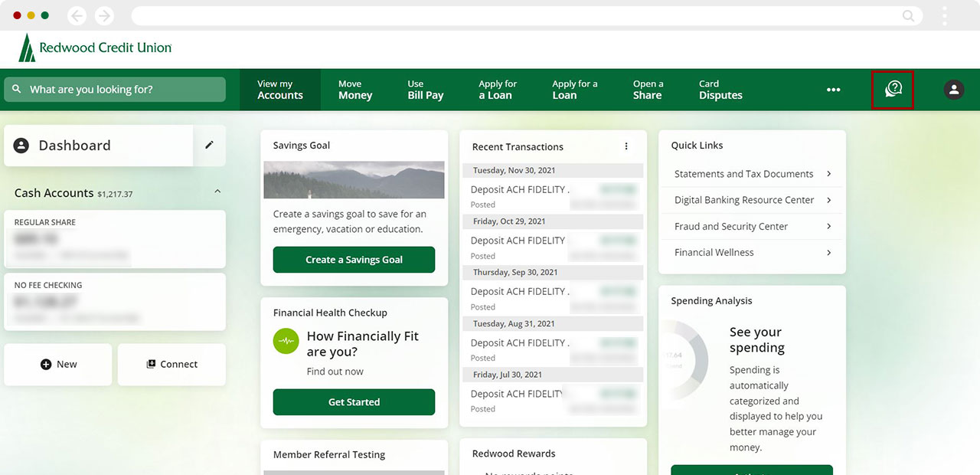Click the New account button
980x475 pixels.
58,365
